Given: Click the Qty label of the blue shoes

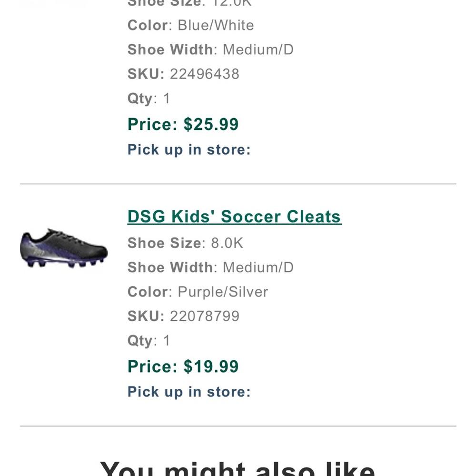Looking at the screenshot, I should (148, 99).
